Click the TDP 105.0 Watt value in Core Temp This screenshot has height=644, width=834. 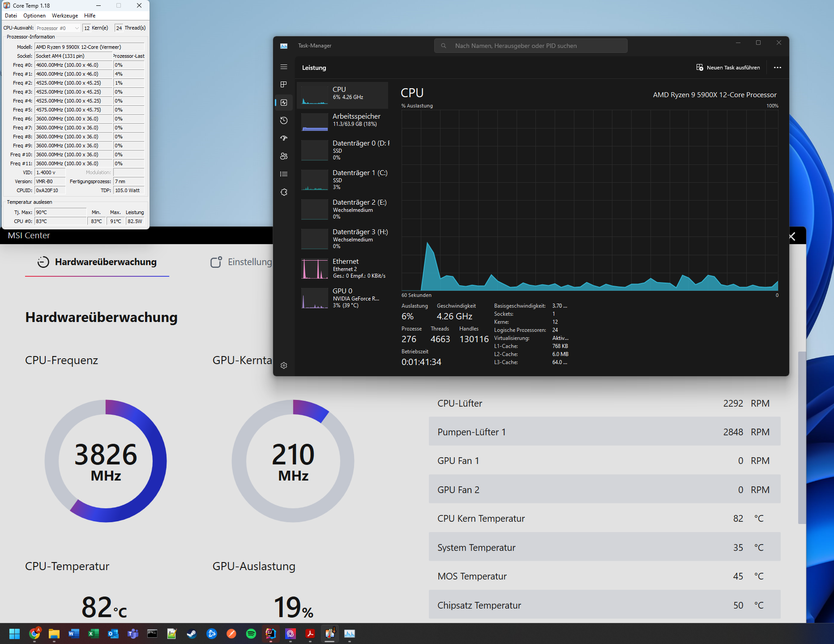pyautogui.click(x=129, y=190)
